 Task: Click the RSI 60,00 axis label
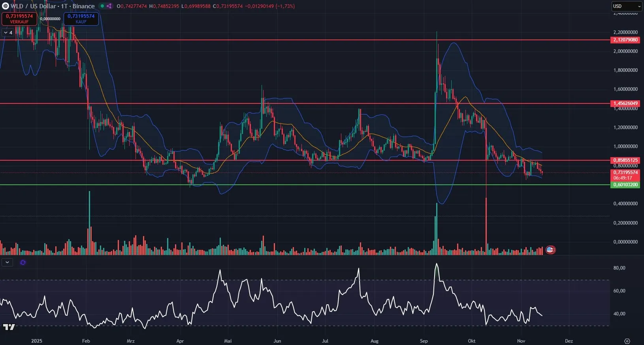pyautogui.click(x=619, y=291)
